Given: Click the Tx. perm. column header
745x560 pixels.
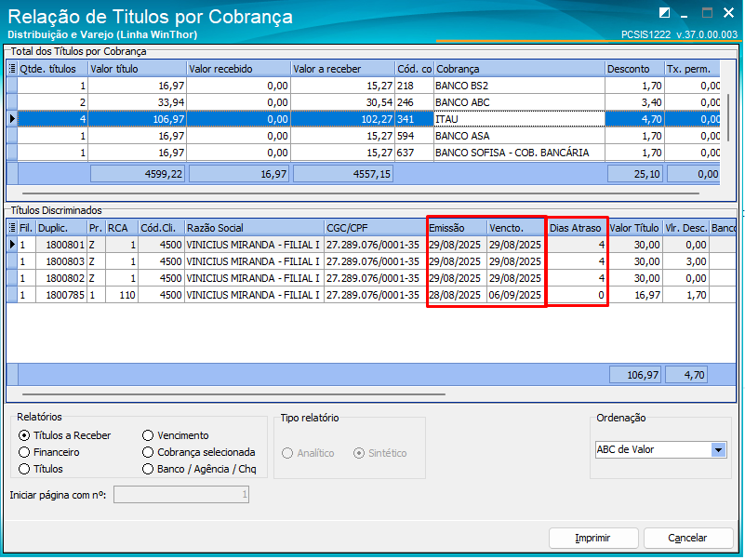Looking at the screenshot, I should coord(692,69).
